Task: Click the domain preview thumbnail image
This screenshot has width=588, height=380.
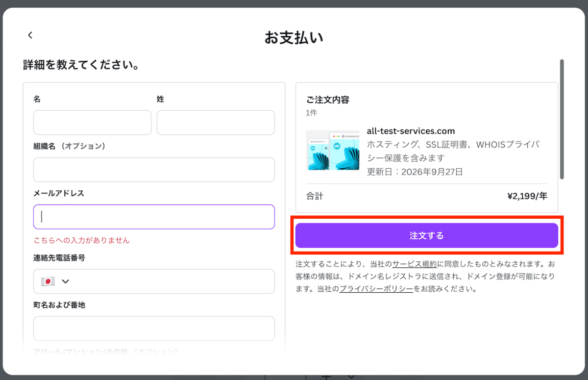Action: [x=333, y=151]
